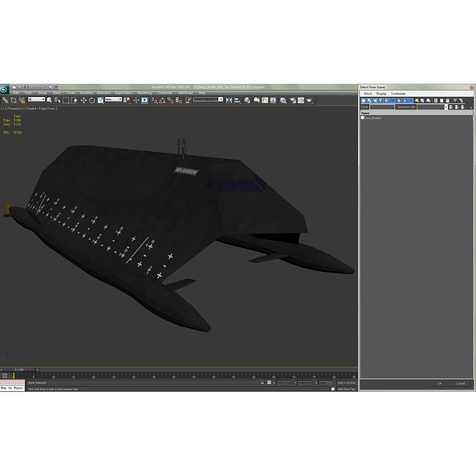Image resolution: width=476 pixels, height=476 pixels.
Task: Open the Modifiers menu
Action: 86,93
